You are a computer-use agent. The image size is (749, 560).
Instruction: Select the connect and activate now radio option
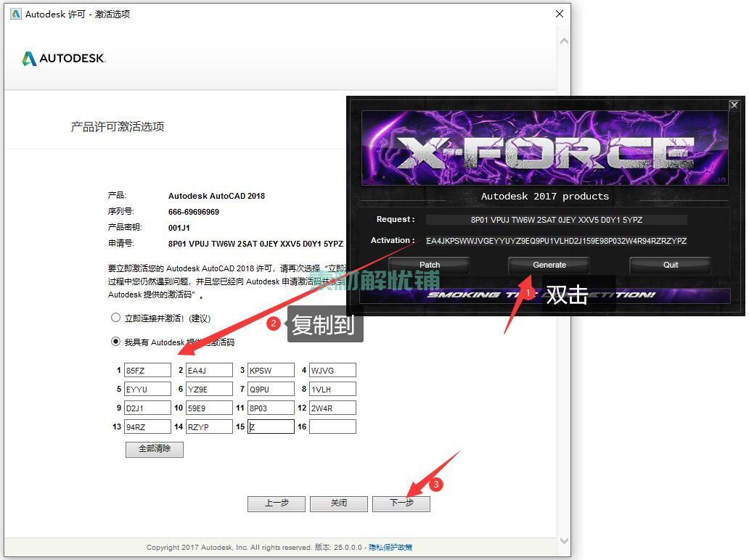coord(115,318)
